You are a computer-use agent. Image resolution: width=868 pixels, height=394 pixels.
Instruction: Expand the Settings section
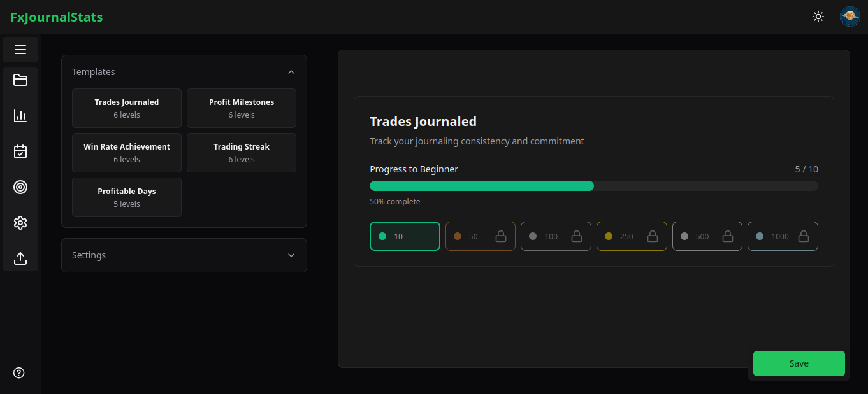[x=291, y=255]
